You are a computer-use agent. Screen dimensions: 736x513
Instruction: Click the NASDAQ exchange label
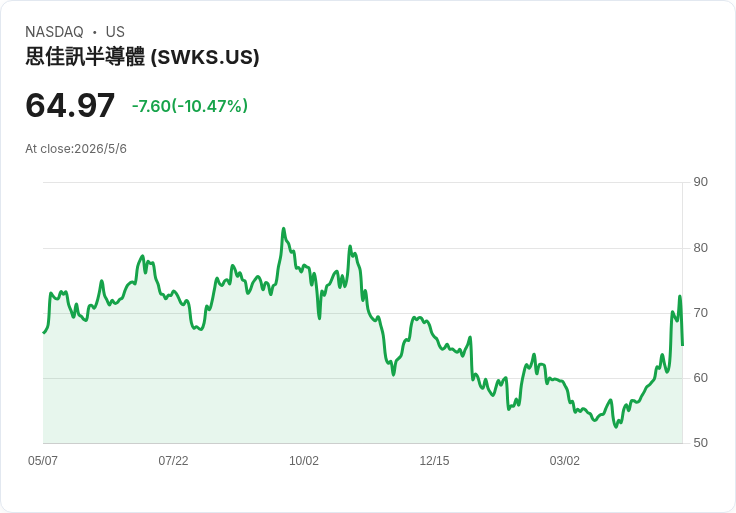pos(54,32)
